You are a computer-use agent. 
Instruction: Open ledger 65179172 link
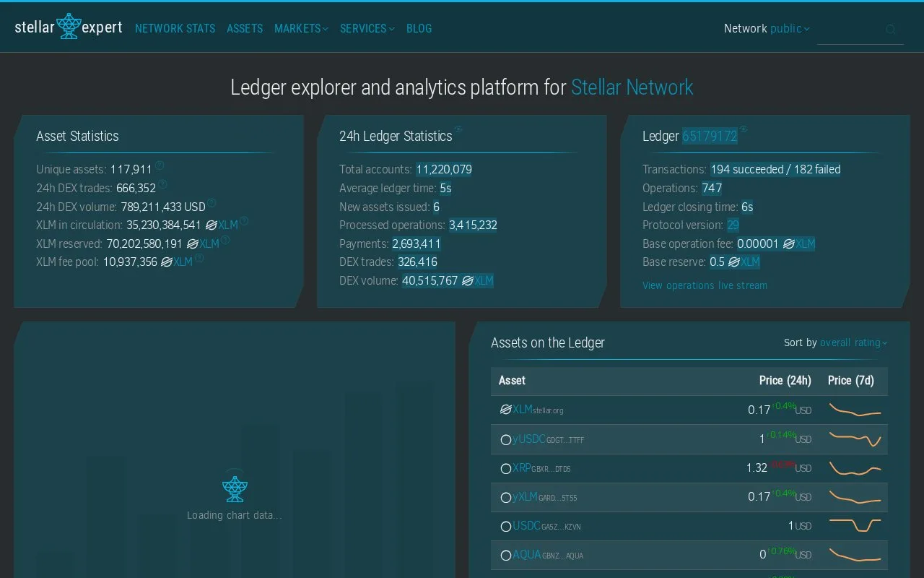710,136
